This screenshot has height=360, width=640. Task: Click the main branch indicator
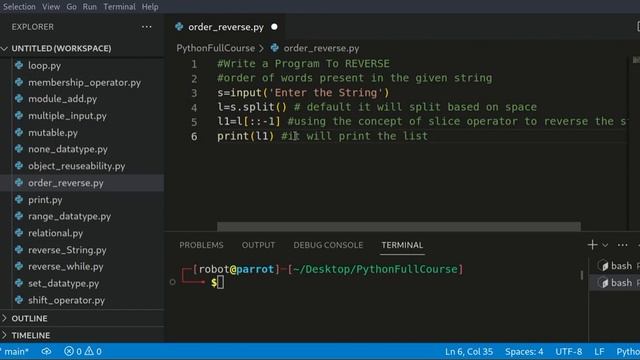click(15, 351)
